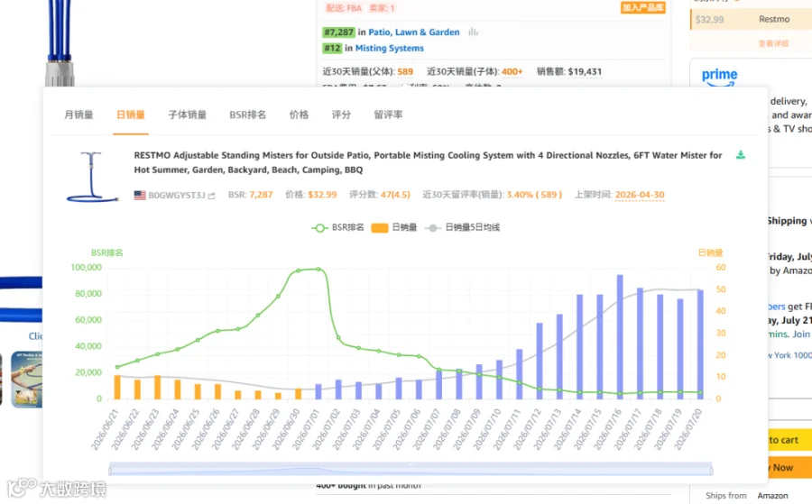Open the 留评率 tab
Screen dimensions: 812x504
(388, 115)
